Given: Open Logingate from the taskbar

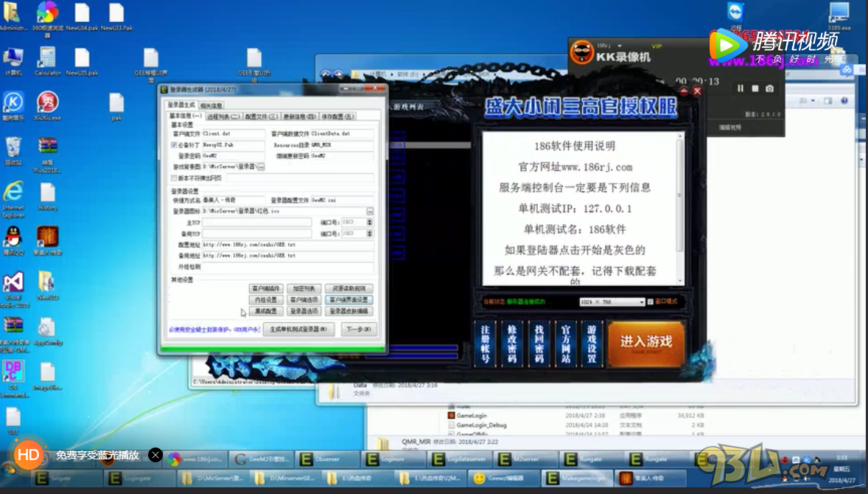Looking at the screenshot, I should 139,478.
